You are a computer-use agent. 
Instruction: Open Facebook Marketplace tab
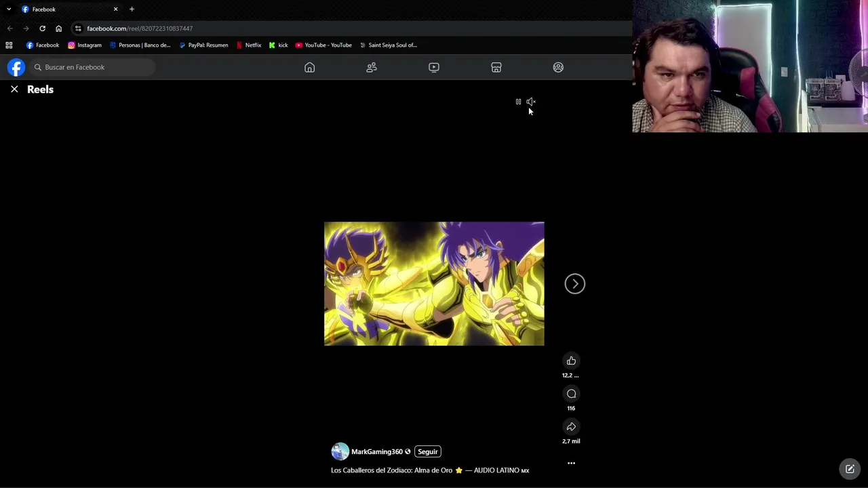coord(496,67)
